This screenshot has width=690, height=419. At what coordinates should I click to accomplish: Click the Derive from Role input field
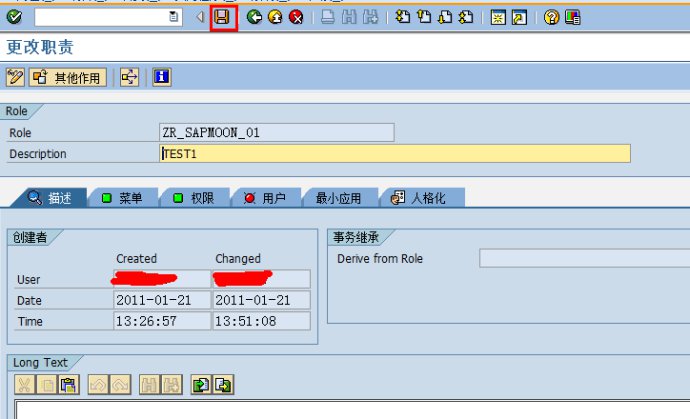pyautogui.click(x=584, y=258)
